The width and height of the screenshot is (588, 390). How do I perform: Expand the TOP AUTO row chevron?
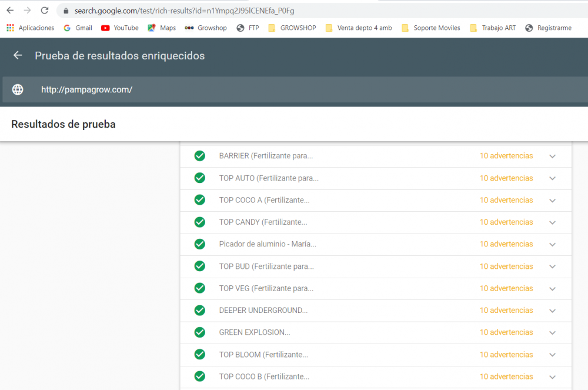tap(552, 178)
